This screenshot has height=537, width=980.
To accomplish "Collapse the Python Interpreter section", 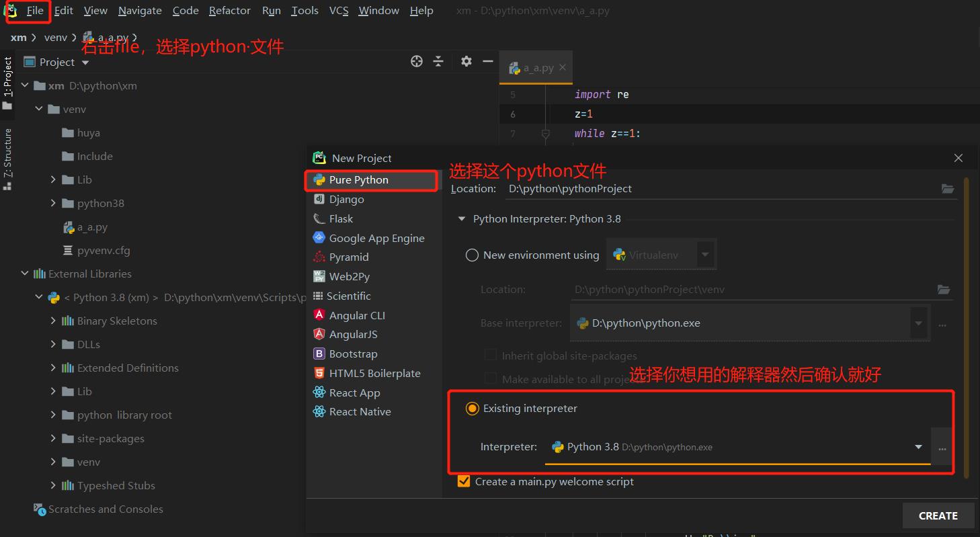I will click(461, 219).
